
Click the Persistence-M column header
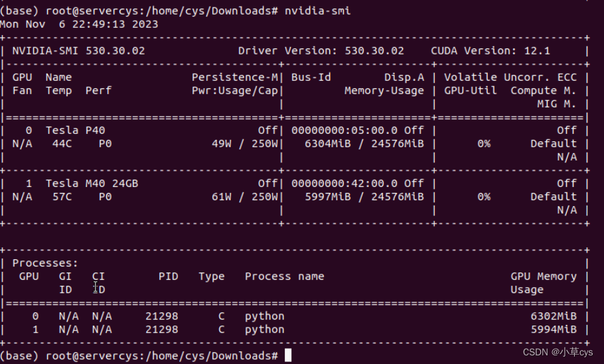pyautogui.click(x=234, y=78)
